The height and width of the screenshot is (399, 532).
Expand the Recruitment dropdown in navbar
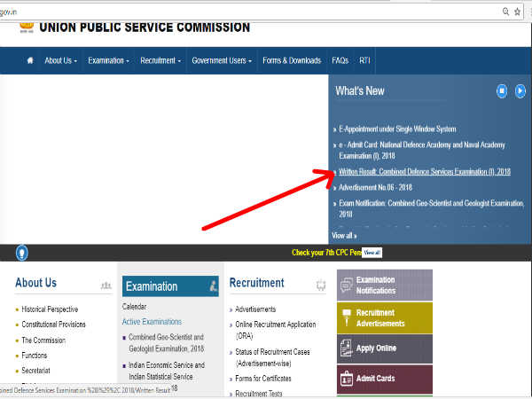point(160,60)
